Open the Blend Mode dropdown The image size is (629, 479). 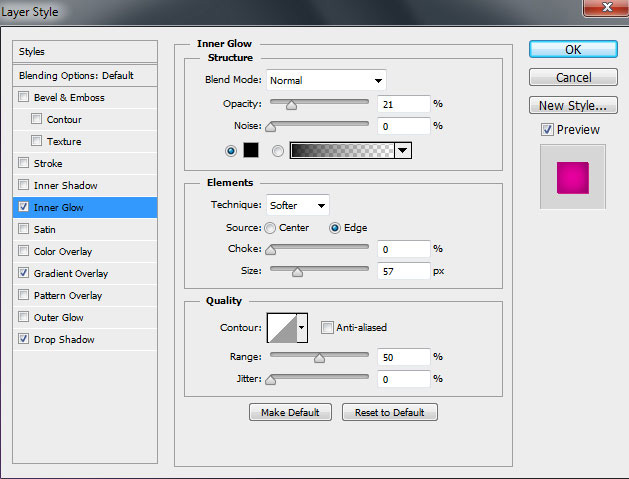[326, 80]
